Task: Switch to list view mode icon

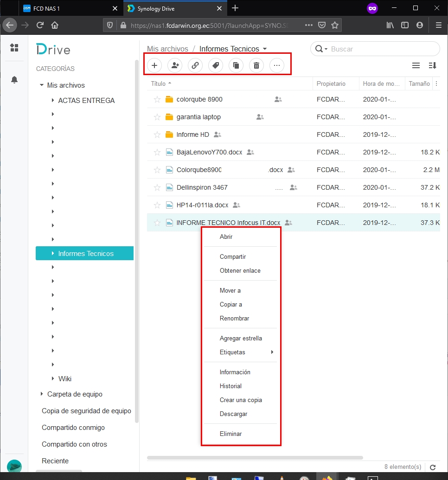Action: (416, 65)
